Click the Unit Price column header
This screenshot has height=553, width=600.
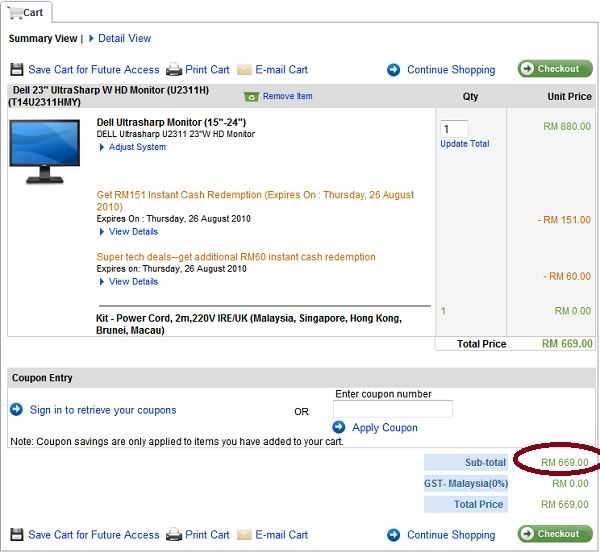pyautogui.click(x=569, y=96)
